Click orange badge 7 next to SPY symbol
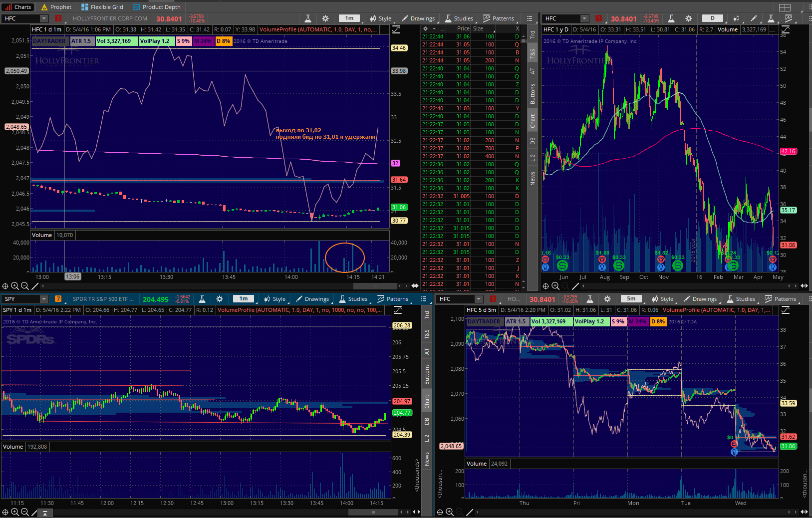This screenshot has width=812, height=518. coord(58,299)
